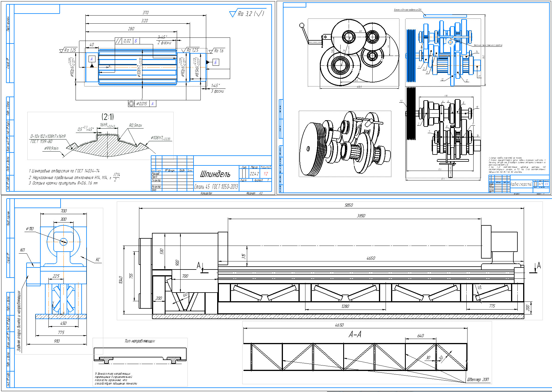Select the 315 dimension value
Viewport: 552px width, 392px height.
click(244, 256)
